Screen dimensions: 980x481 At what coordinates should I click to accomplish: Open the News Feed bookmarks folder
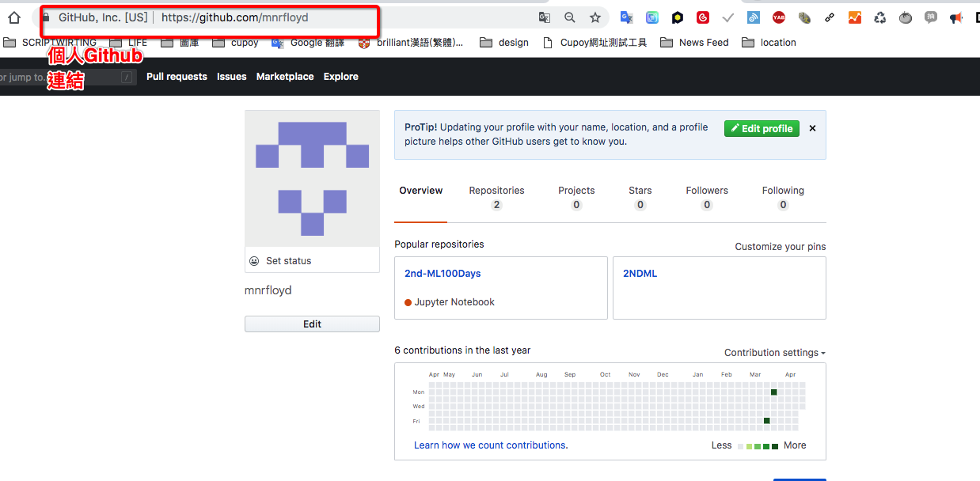pos(694,43)
